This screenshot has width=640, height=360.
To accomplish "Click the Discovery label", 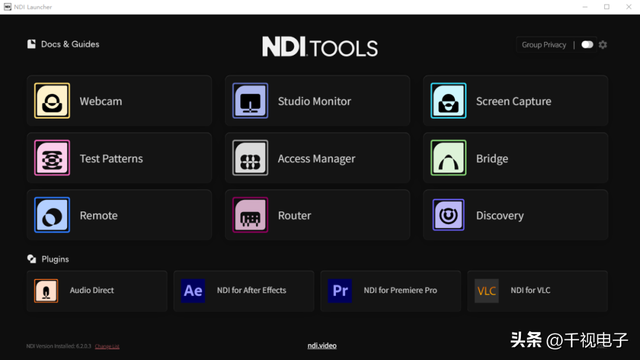I will (x=500, y=216).
